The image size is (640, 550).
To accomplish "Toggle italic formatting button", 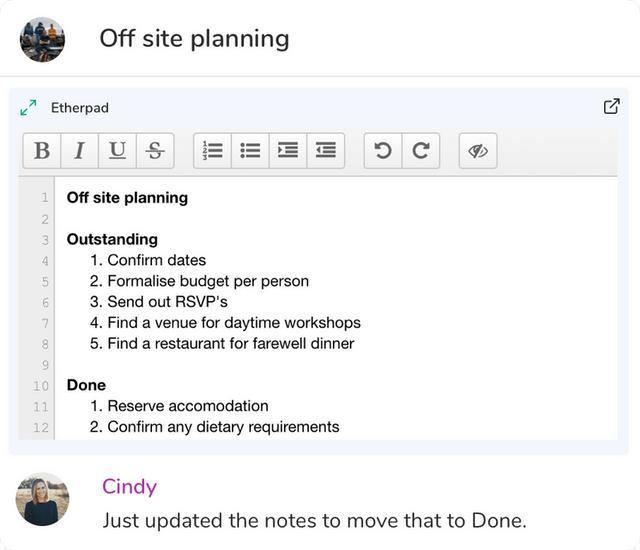I will pos(79,150).
